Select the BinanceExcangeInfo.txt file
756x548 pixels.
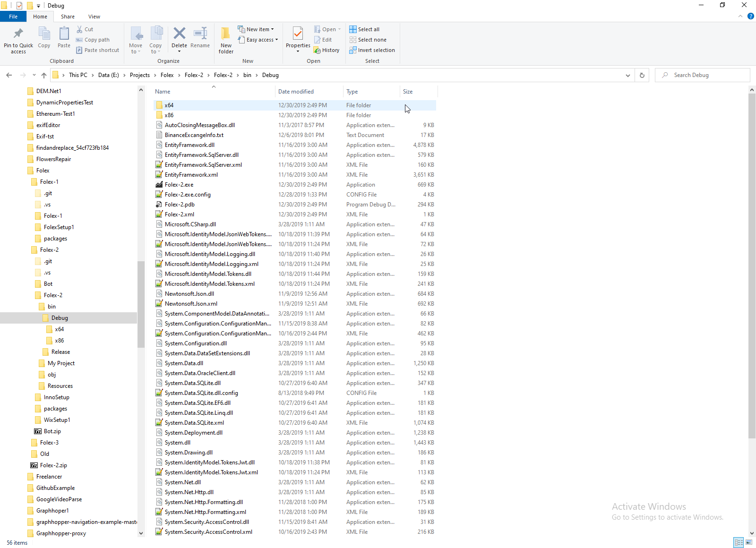coord(295,135)
